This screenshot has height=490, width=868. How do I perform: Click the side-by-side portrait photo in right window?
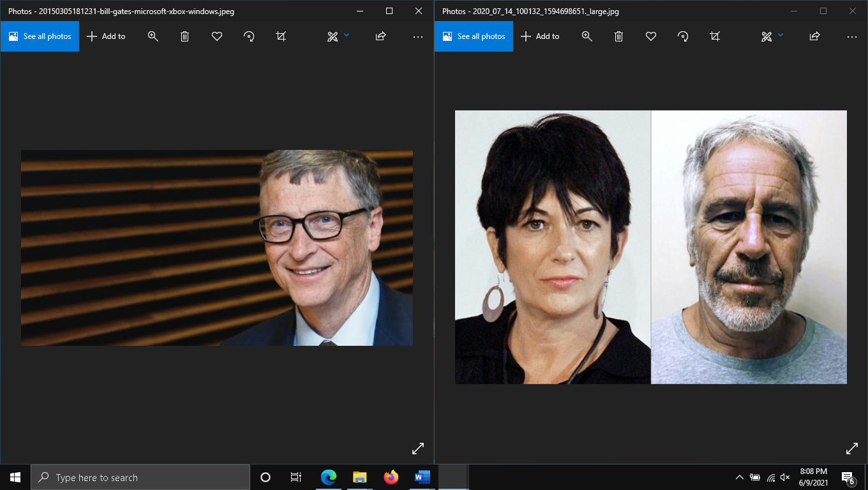tap(651, 247)
